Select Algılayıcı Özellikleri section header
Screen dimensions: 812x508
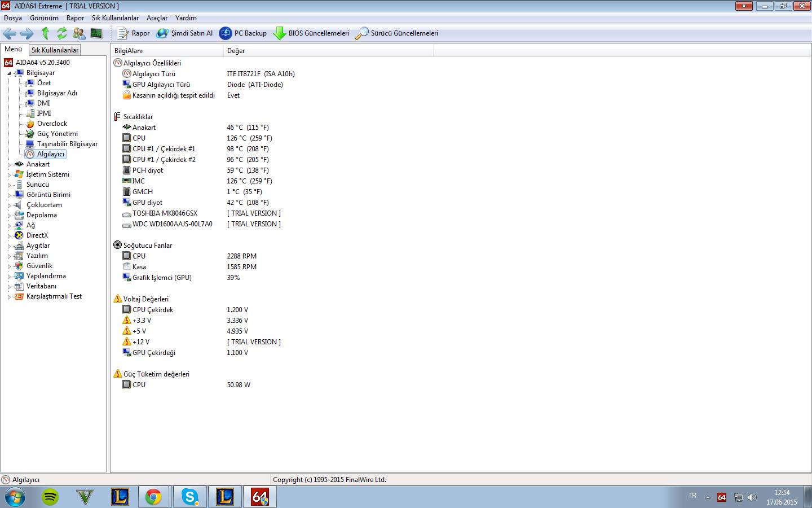[x=152, y=63]
